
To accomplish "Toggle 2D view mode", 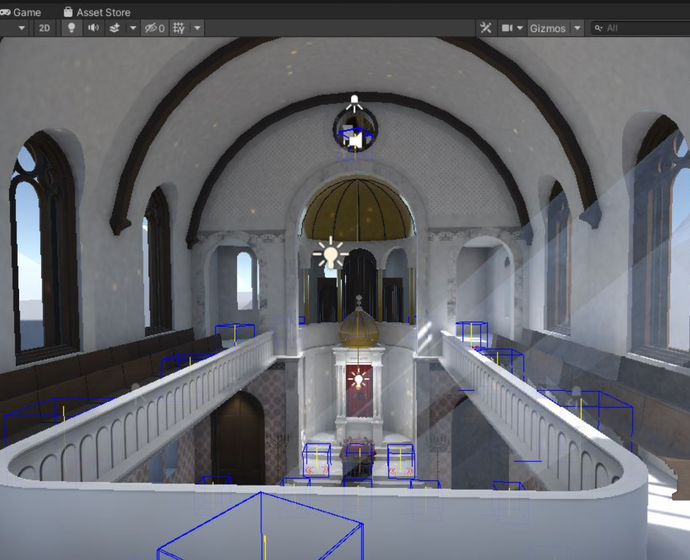I will pyautogui.click(x=44, y=28).
